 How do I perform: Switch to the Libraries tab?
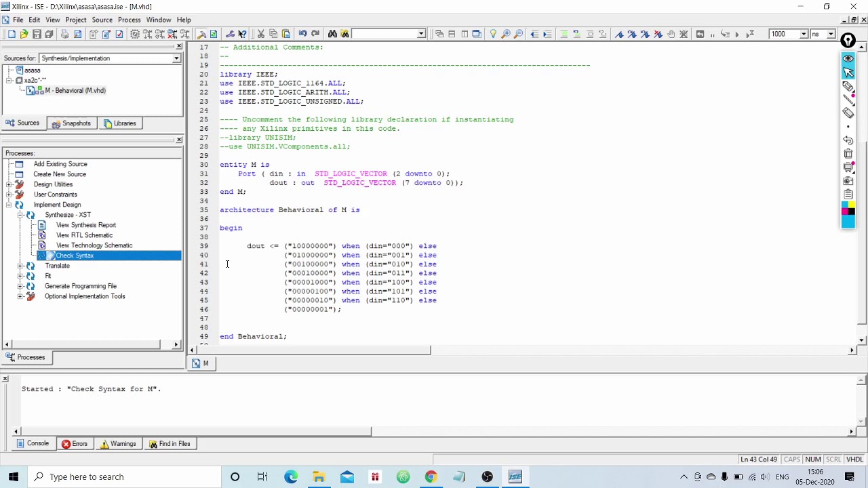pos(120,123)
